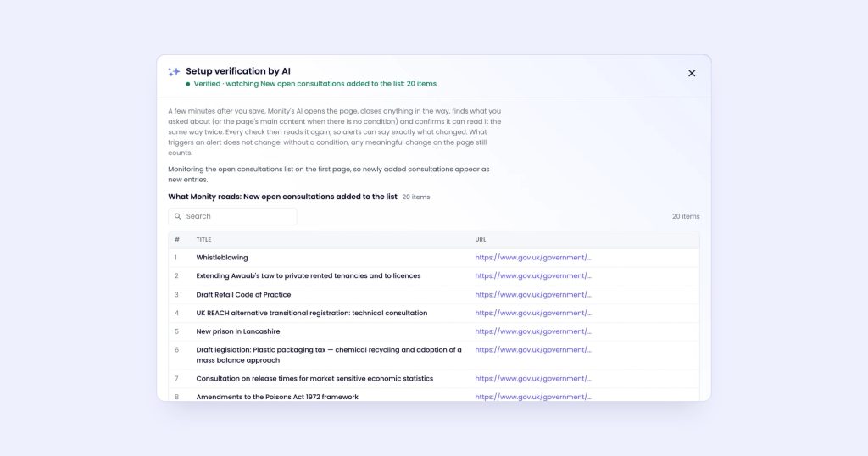Select the UK REACH alternative transitional registration title
The width and height of the screenshot is (868, 456).
click(312, 313)
